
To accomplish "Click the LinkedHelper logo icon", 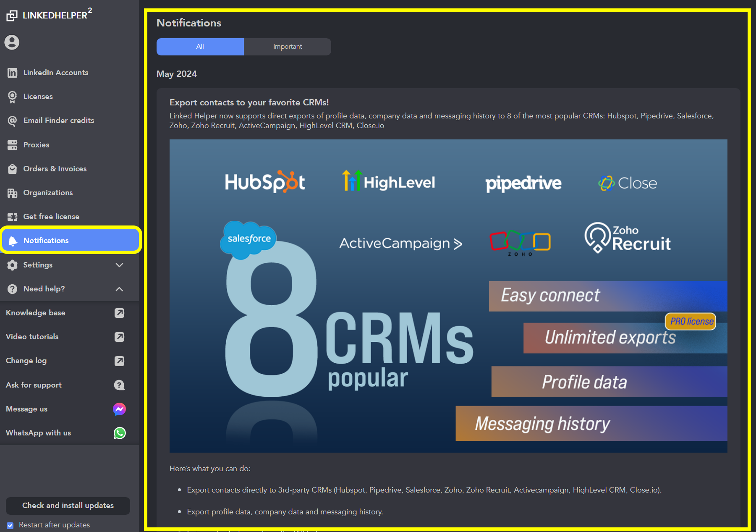I will [x=12, y=16].
